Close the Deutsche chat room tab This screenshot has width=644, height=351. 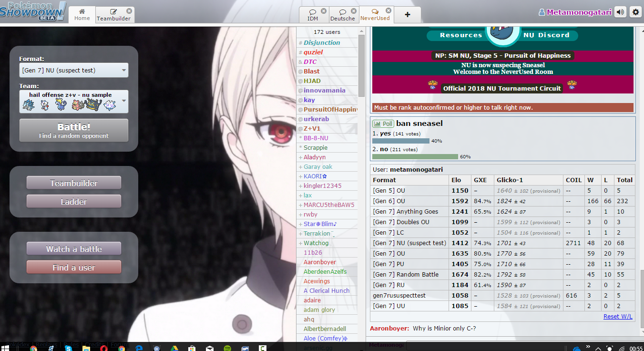point(353,11)
